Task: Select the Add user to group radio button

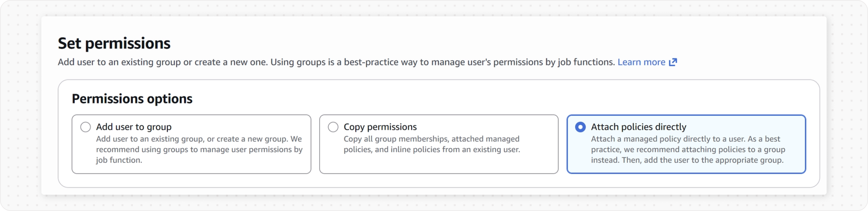Action: (x=85, y=127)
